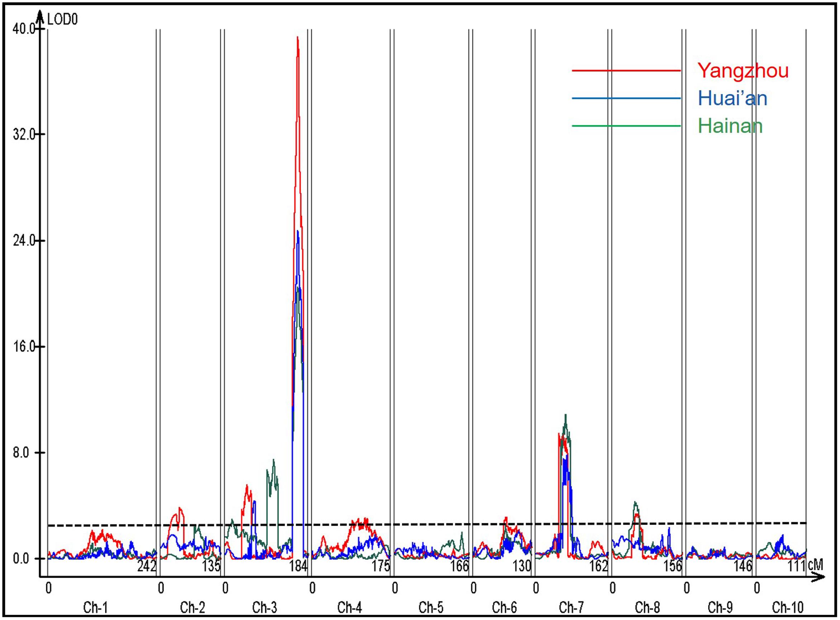
Task: Click the Hainan legend label
Action: [730, 126]
